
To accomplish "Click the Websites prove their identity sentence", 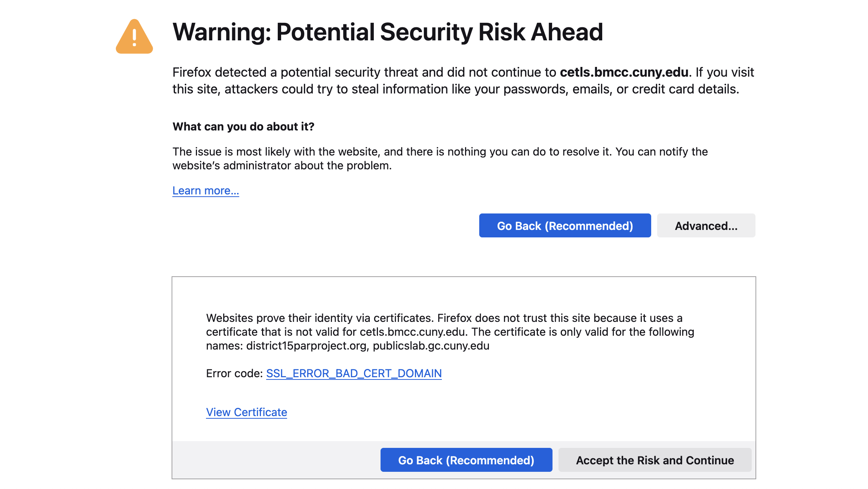I will coord(320,318).
